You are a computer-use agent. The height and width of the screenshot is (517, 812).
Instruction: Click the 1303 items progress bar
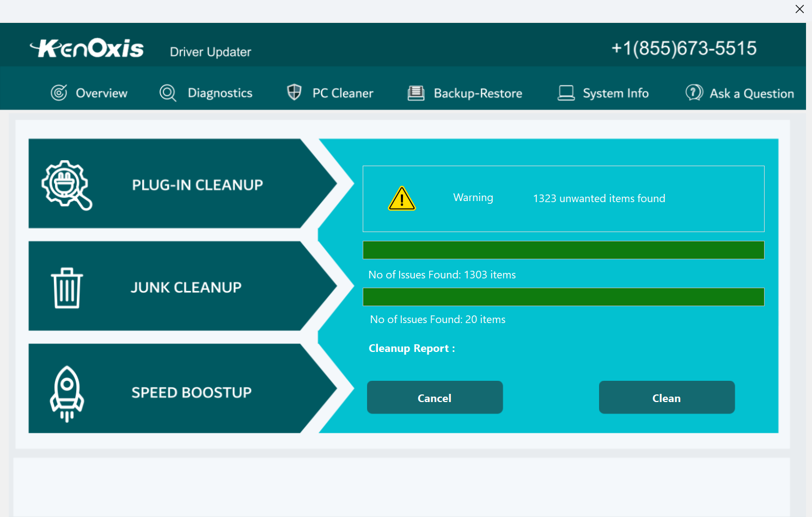pyautogui.click(x=564, y=250)
